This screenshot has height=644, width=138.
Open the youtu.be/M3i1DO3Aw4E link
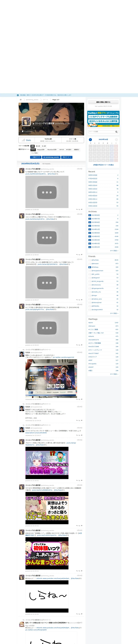(x=36, y=174)
